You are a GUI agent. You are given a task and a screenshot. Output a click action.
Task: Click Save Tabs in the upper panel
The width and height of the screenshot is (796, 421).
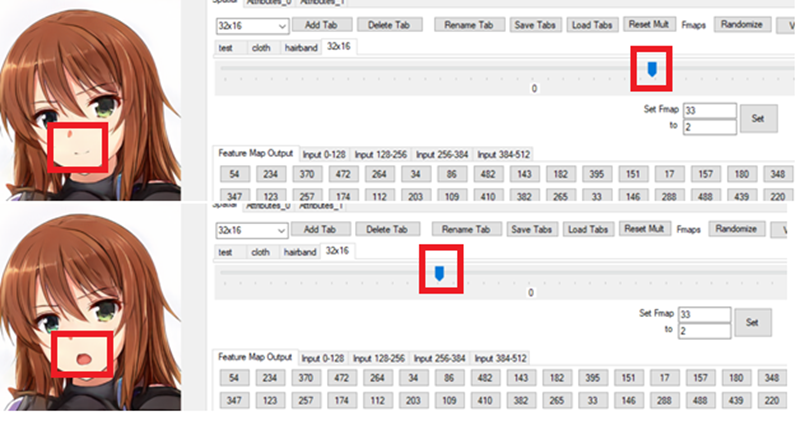[x=535, y=25]
